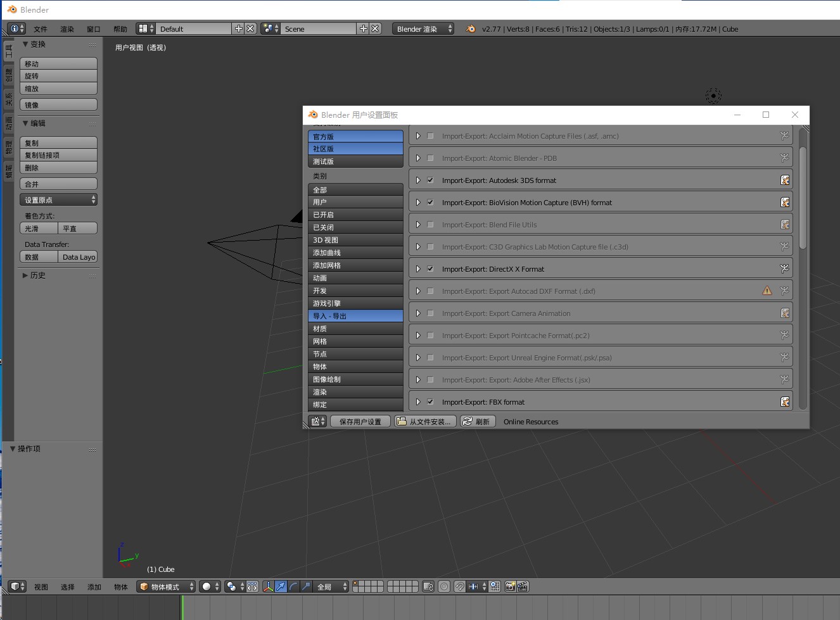The width and height of the screenshot is (840, 620).
Task: Click the 从文件安装 (Install from File) button
Action: (425, 421)
